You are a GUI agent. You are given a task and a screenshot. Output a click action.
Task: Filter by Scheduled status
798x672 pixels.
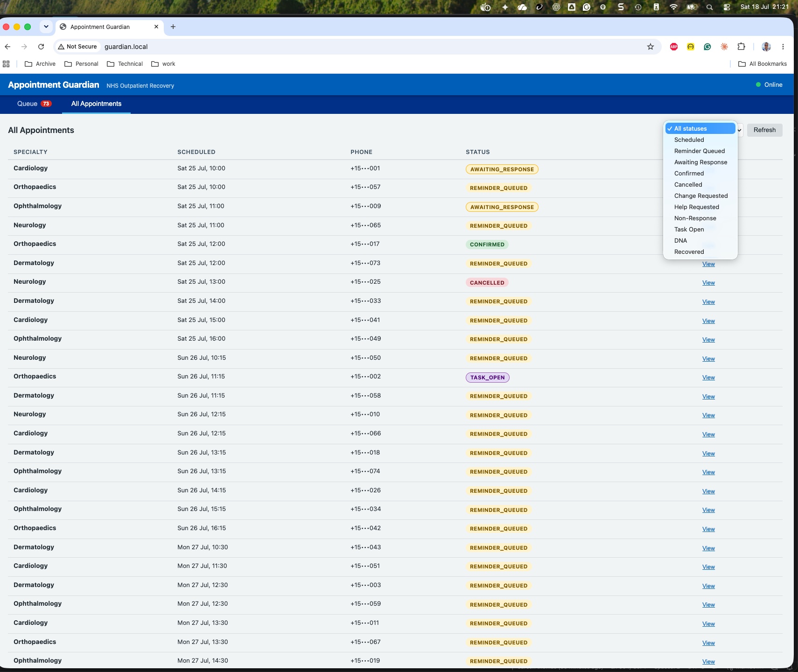point(700,140)
